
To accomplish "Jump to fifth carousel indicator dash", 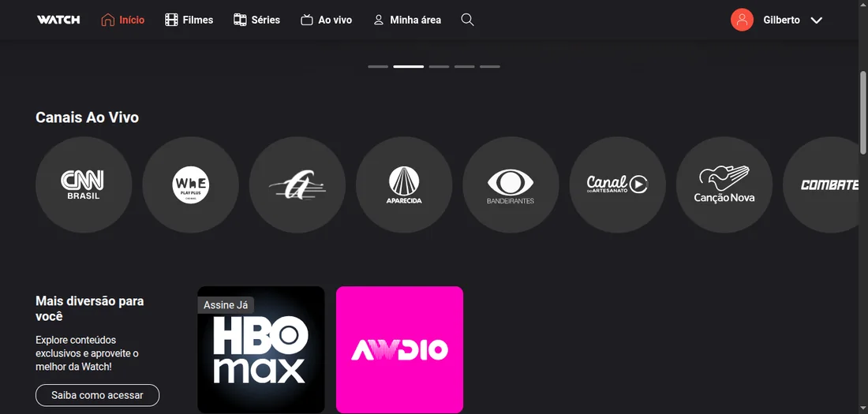I will (x=490, y=66).
